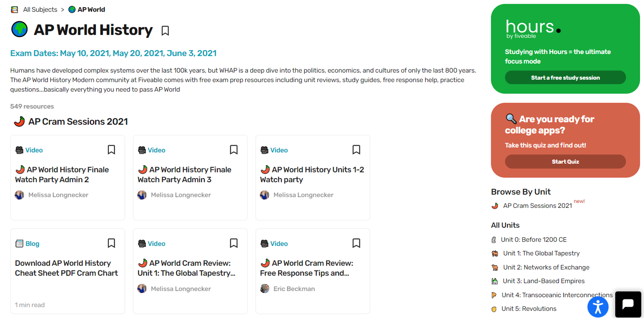
Task: Open Download AP World History Cheat Sheet PDF
Action: pyautogui.click(x=66, y=268)
